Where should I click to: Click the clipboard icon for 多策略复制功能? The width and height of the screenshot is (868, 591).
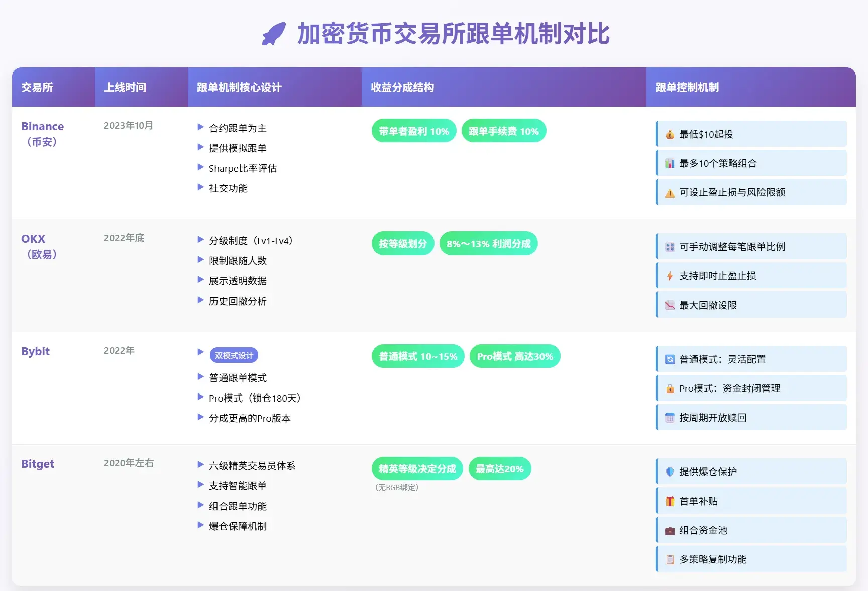(x=670, y=560)
